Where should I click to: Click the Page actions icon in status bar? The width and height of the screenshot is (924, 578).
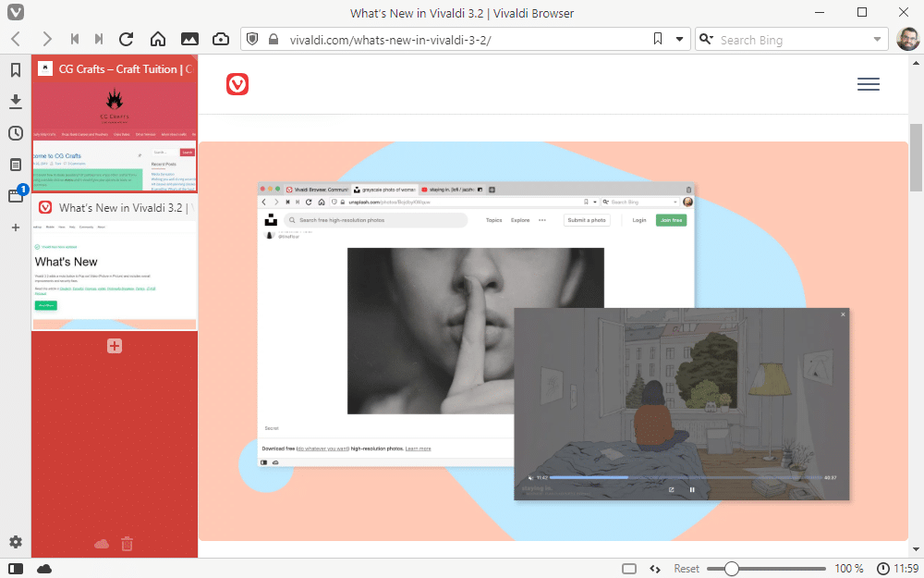(654, 569)
